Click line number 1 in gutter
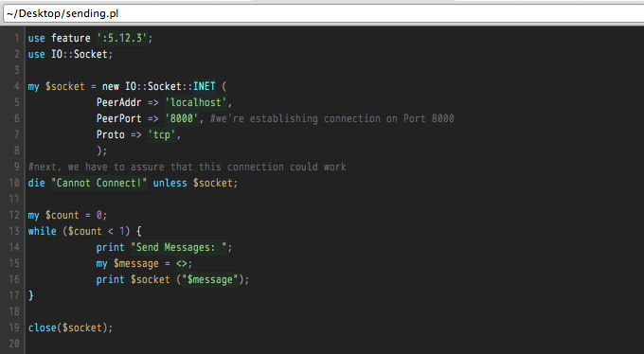The height and width of the screenshot is (354, 644). [17, 38]
